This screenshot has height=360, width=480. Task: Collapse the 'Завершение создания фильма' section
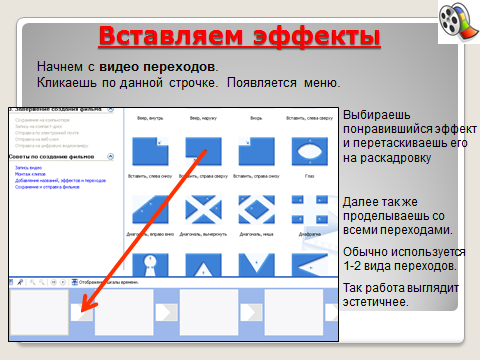pyautogui.click(x=111, y=110)
